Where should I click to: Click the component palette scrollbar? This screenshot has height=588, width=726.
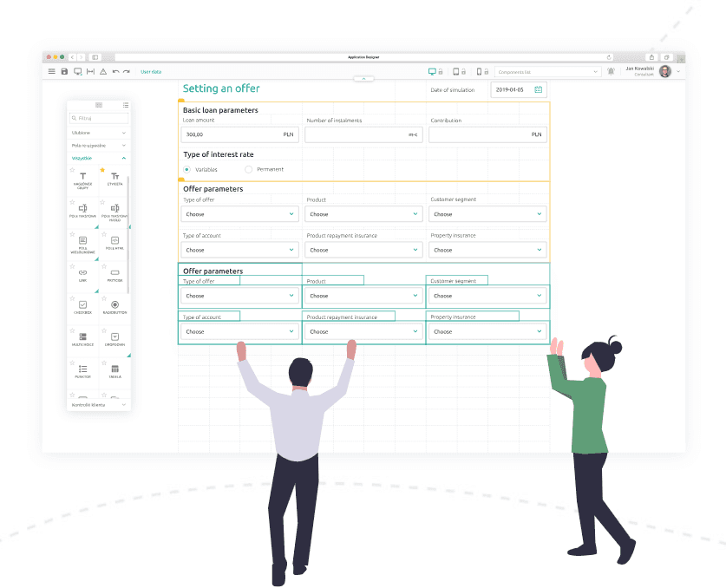128,234
